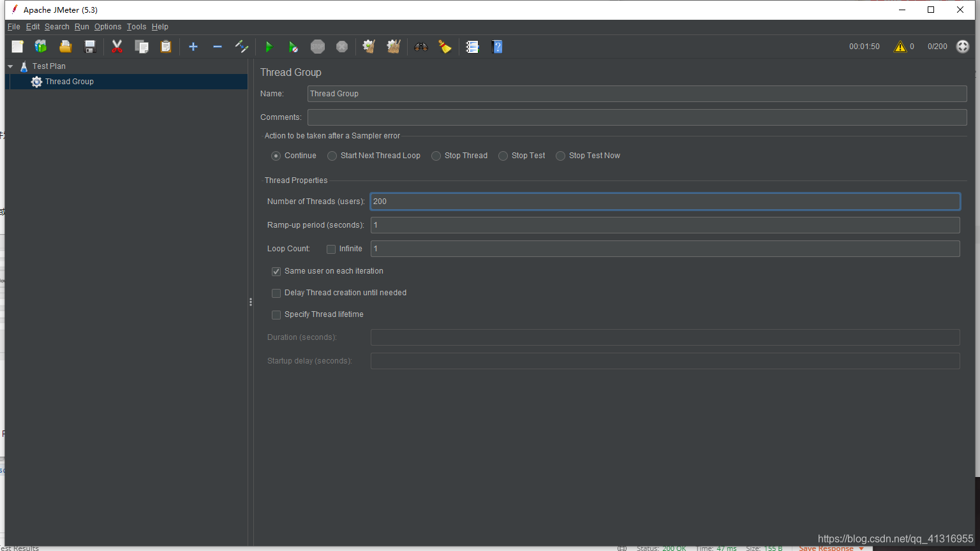Click the Stop test icon

click(318, 47)
